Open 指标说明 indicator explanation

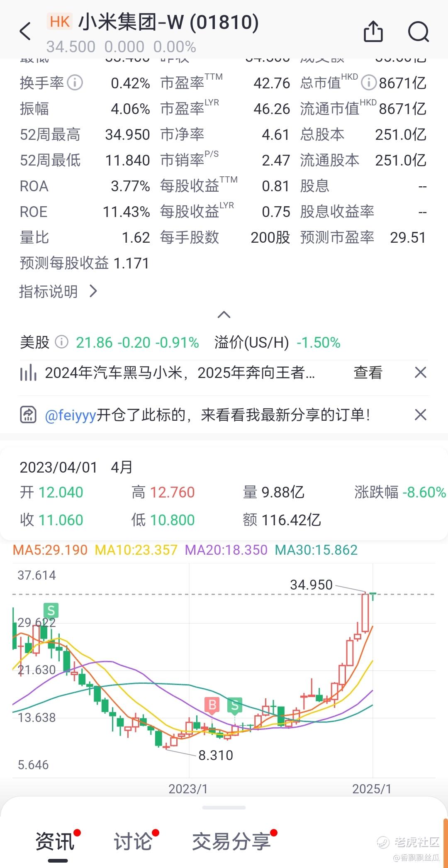pos(58,291)
